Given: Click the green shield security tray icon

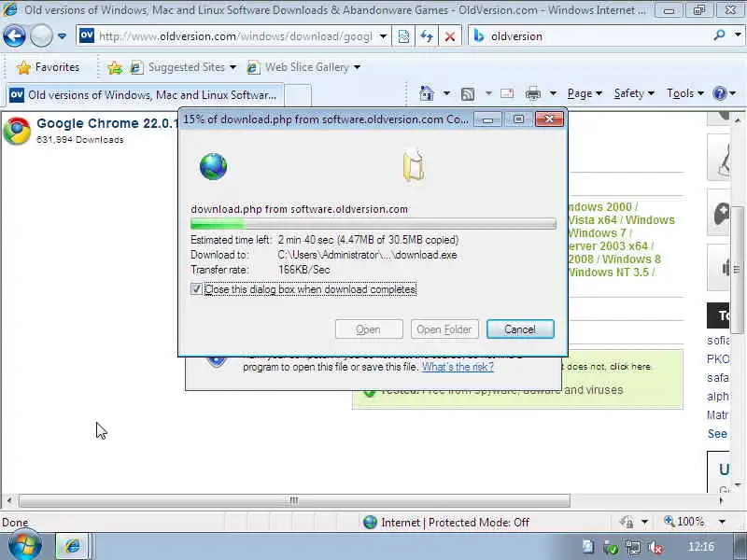Looking at the screenshot, I should point(611,548).
